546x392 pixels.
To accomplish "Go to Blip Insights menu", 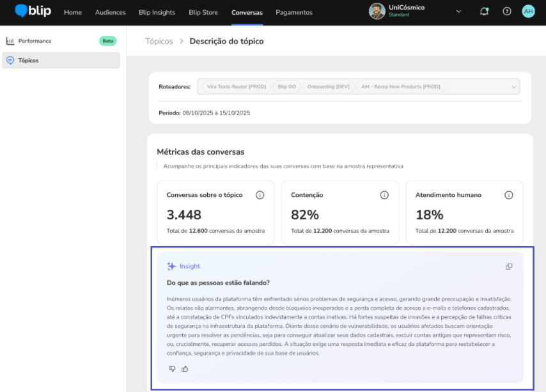I will point(157,12).
